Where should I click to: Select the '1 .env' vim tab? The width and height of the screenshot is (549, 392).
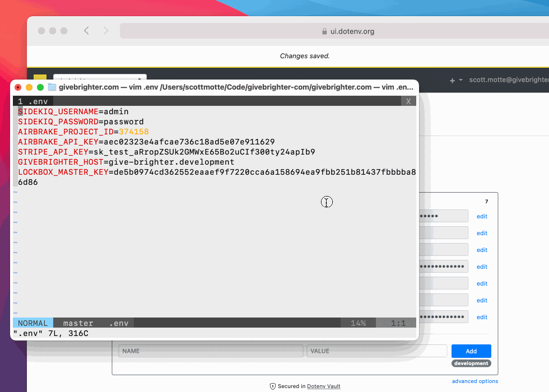33,101
